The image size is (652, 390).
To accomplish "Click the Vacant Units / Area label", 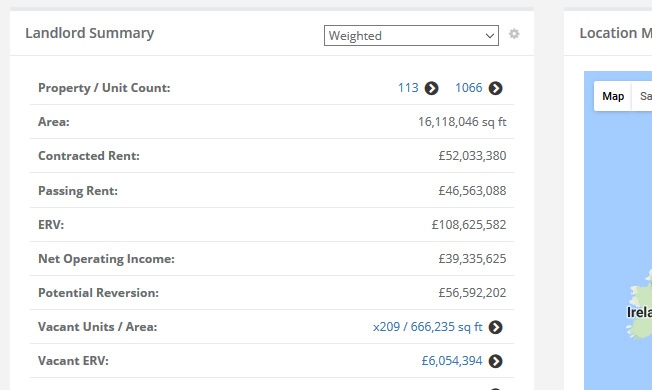I will click(x=98, y=327).
